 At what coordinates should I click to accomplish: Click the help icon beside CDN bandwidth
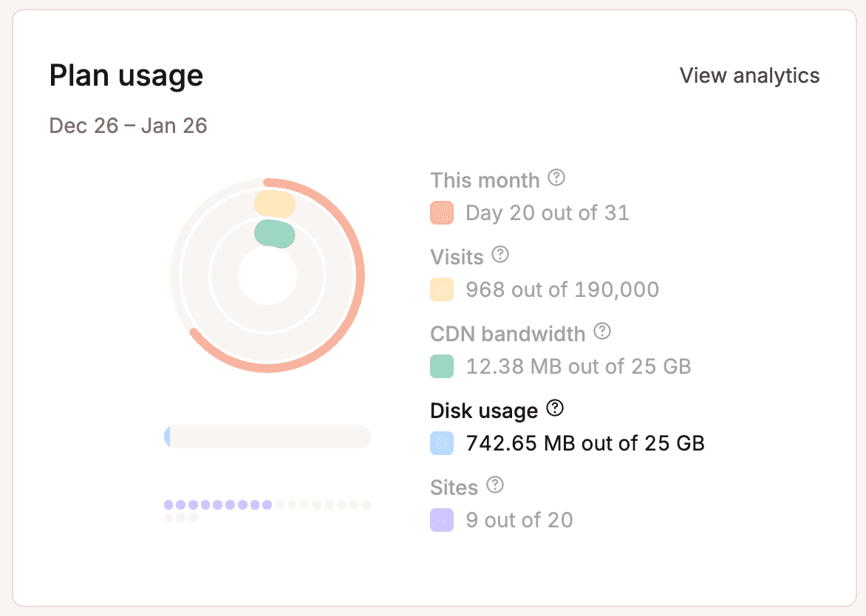pyautogui.click(x=603, y=332)
